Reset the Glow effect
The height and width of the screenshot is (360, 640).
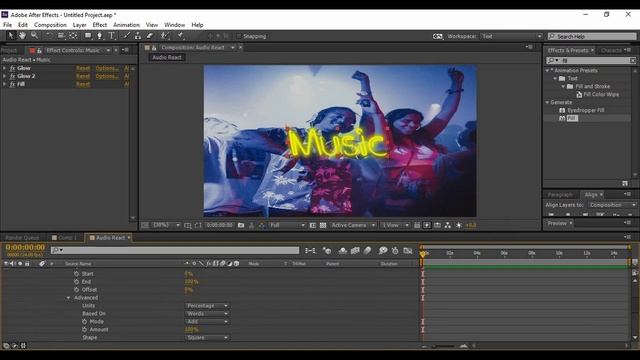[x=83, y=68]
